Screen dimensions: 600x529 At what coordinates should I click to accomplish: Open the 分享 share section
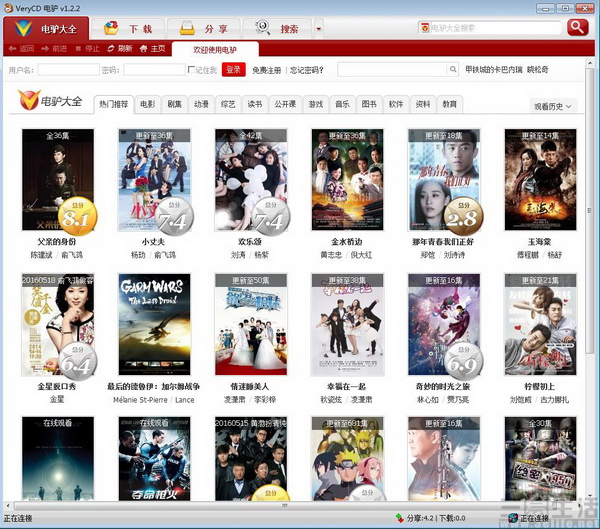point(204,29)
